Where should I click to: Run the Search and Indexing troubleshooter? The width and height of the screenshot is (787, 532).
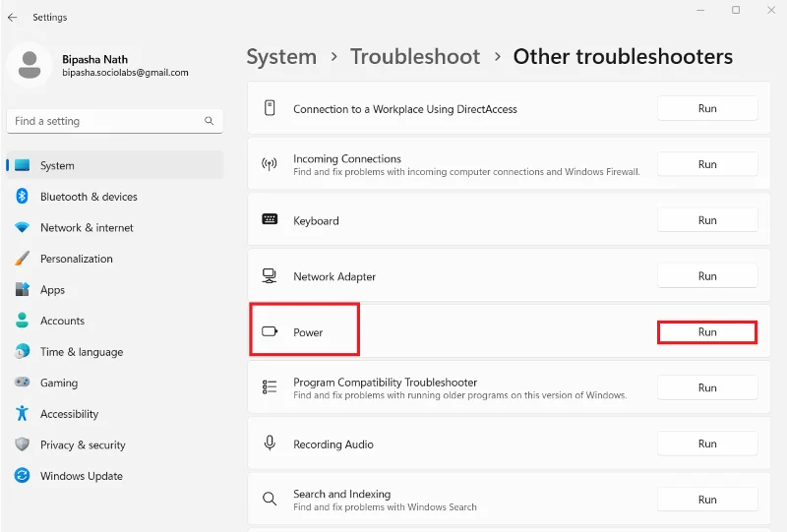[707, 500]
